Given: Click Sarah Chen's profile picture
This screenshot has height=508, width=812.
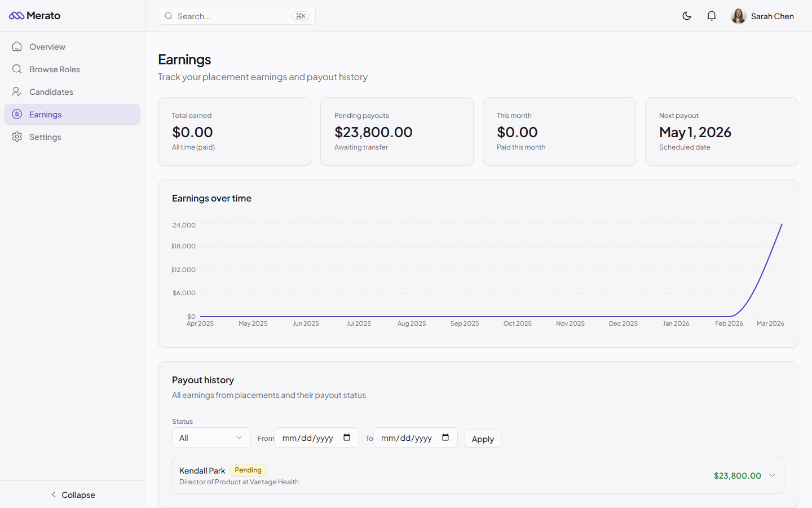Looking at the screenshot, I should coord(738,16).
